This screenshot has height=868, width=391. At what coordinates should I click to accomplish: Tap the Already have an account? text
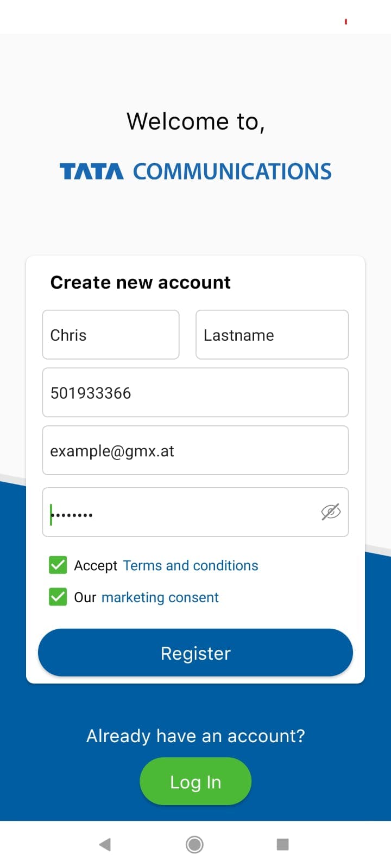click(x=195, y=736)
